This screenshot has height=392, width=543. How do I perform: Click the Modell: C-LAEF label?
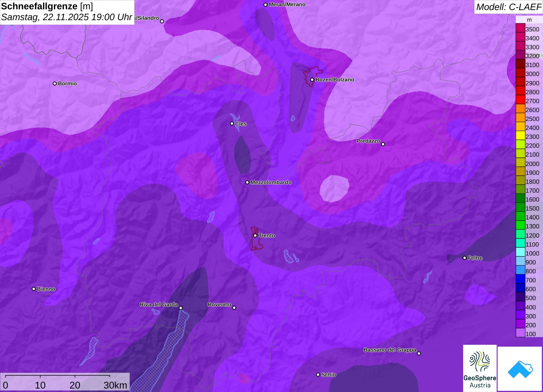[x=508, y=7]
